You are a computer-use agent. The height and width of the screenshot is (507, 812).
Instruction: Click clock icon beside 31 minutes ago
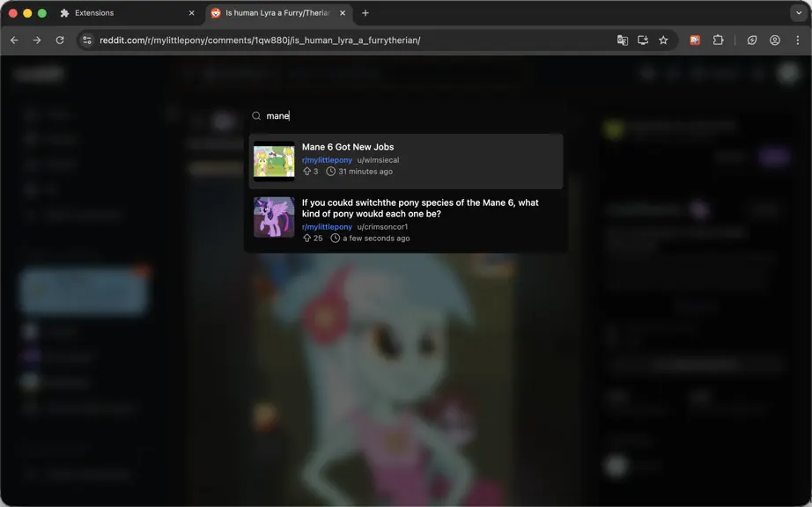pos(330,172)
